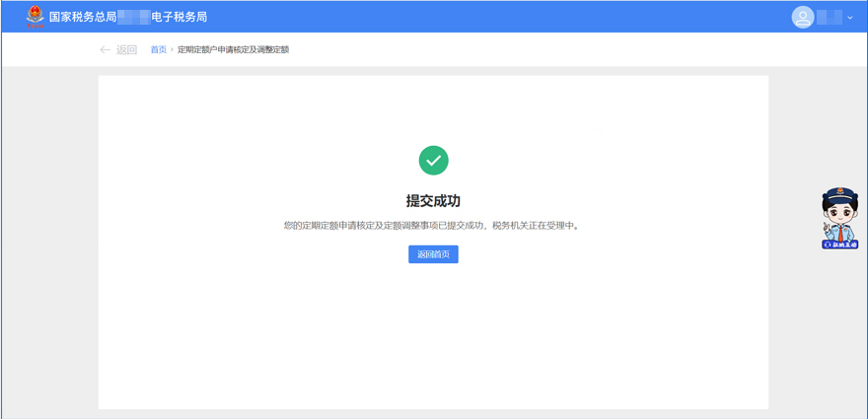Go to 首页 via breadcrumb link

click(158, 50)
